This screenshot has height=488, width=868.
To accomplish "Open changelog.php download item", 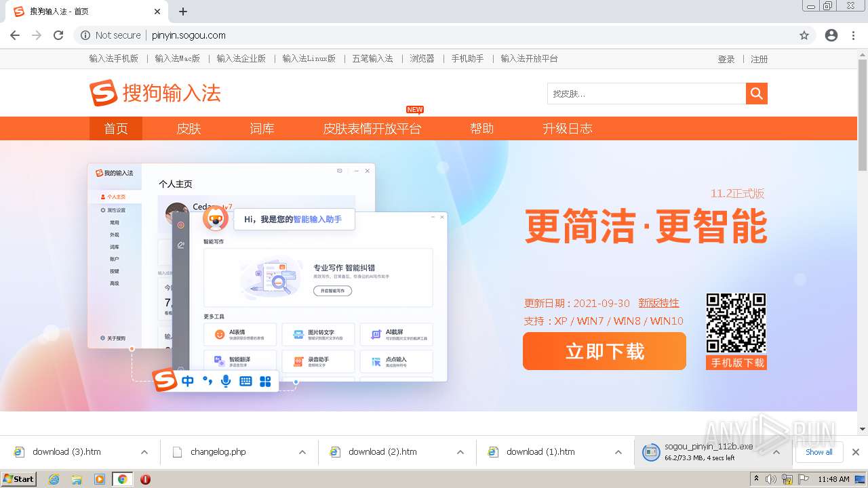I will click(218, 452).
